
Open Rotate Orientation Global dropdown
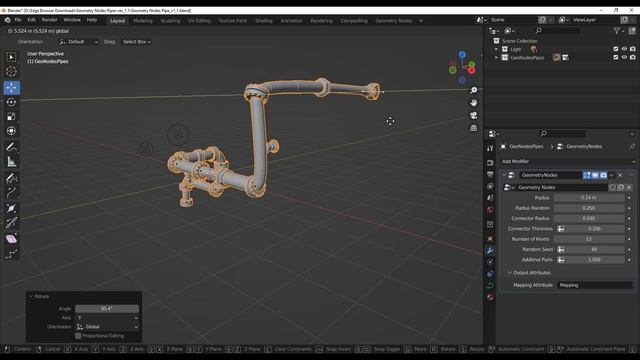[107, 327]
